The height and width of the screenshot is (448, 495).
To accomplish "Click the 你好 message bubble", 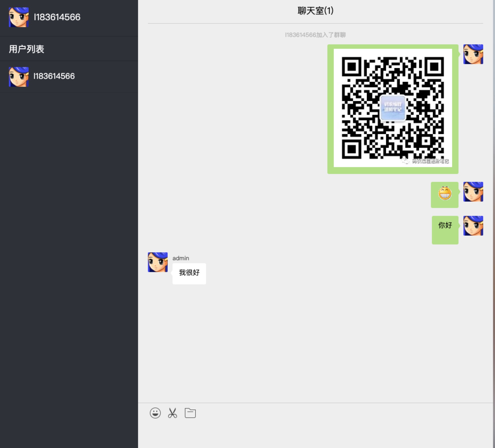I will click(445, 230).
